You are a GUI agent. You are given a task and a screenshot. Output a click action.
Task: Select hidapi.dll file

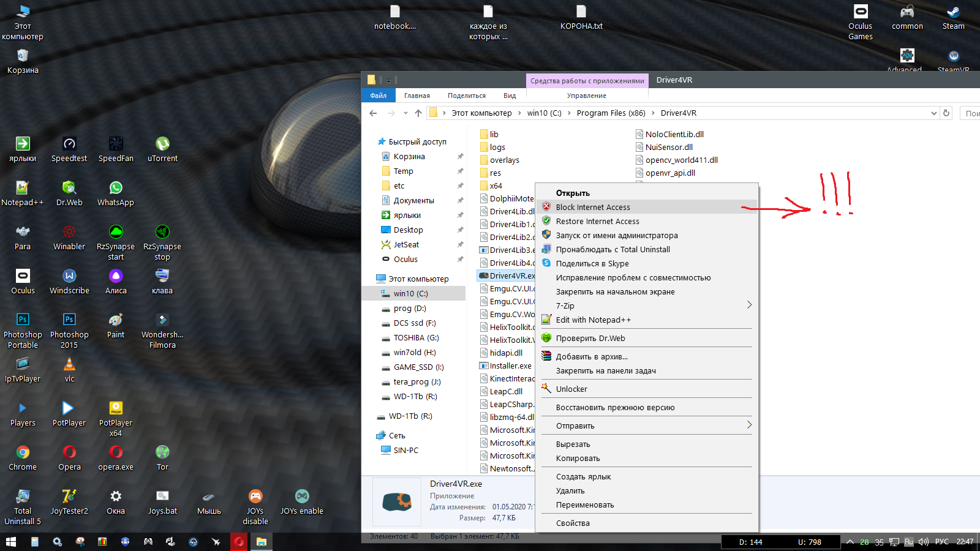click(x=506, y=353)
